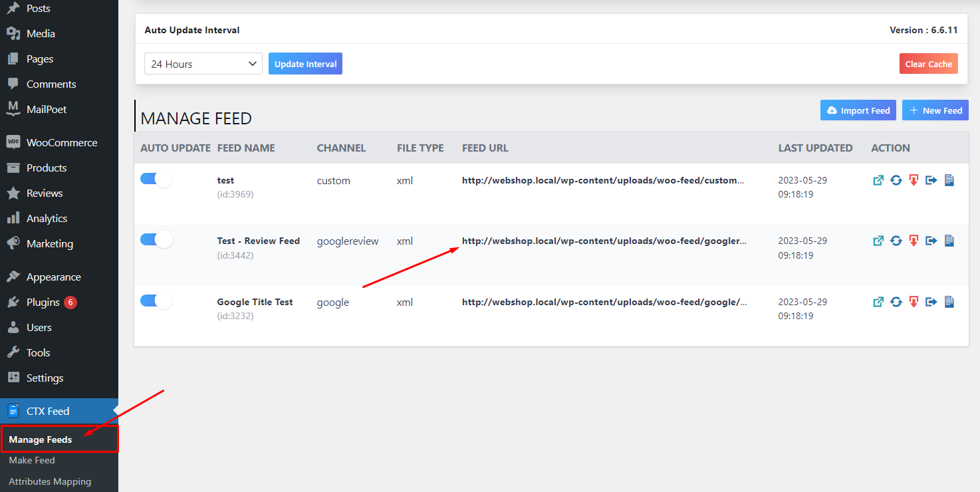Image resolution: width=980 pixels, height=492 pixels.
Task: View the Google Title Test feed contents
Action: click(x=949, y=302)
